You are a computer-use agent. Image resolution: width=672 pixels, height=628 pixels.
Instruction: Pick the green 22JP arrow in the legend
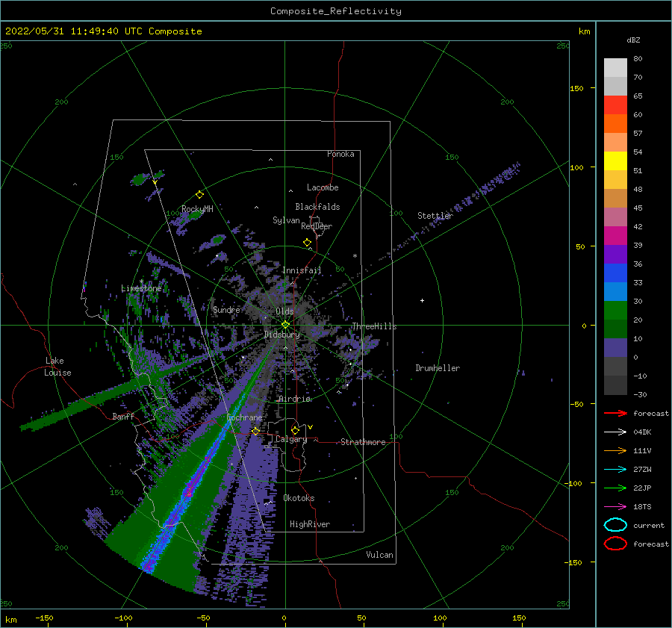click(x=615, y=488)
